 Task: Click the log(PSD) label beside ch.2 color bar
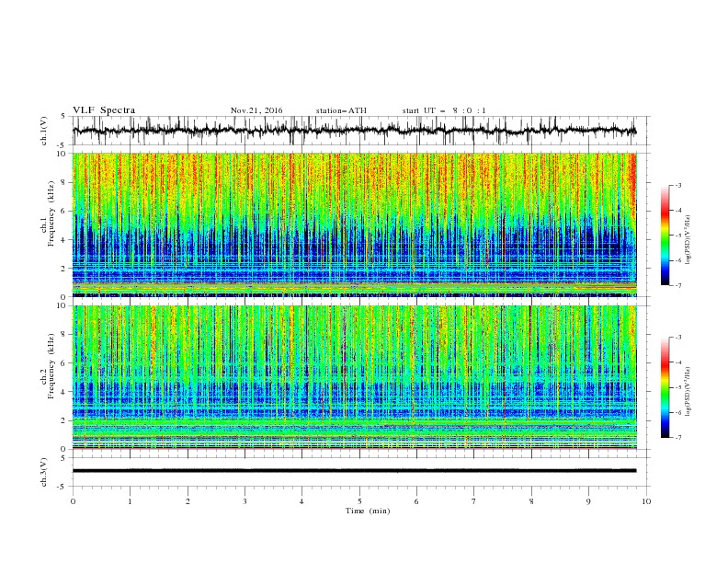[688, 392]
